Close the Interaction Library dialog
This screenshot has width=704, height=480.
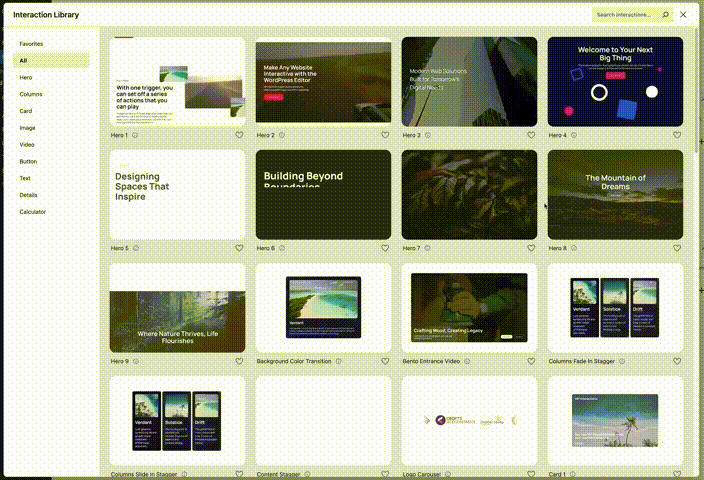(x=683, y=15)
